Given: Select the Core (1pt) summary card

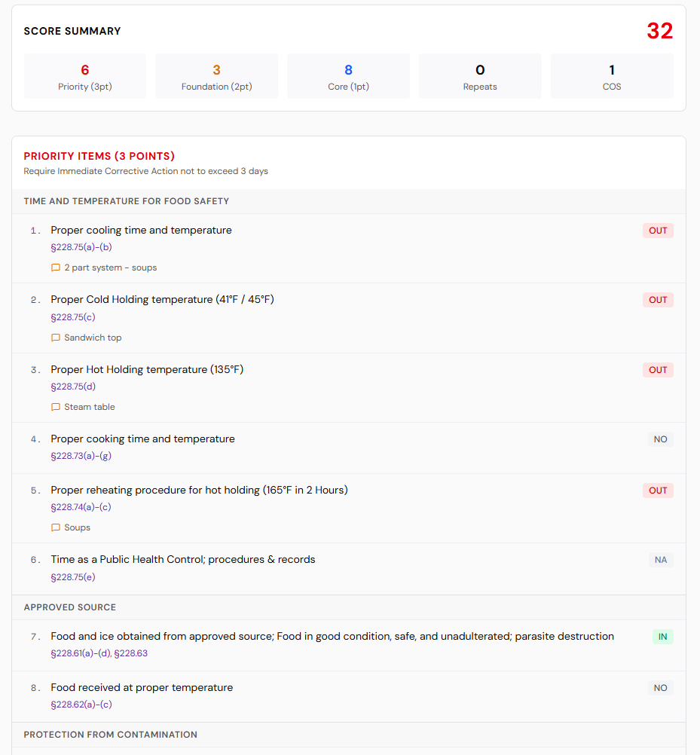Looking at the screenshot, I should coord(348,75).
